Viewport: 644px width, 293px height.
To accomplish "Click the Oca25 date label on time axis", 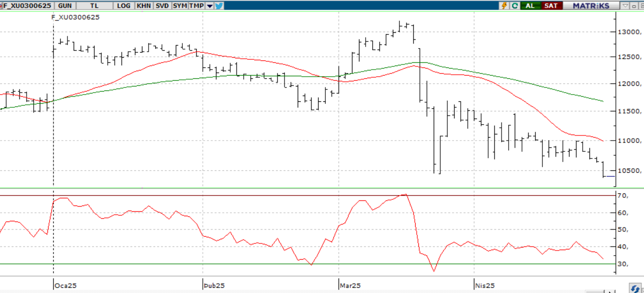I will point(66,285).
